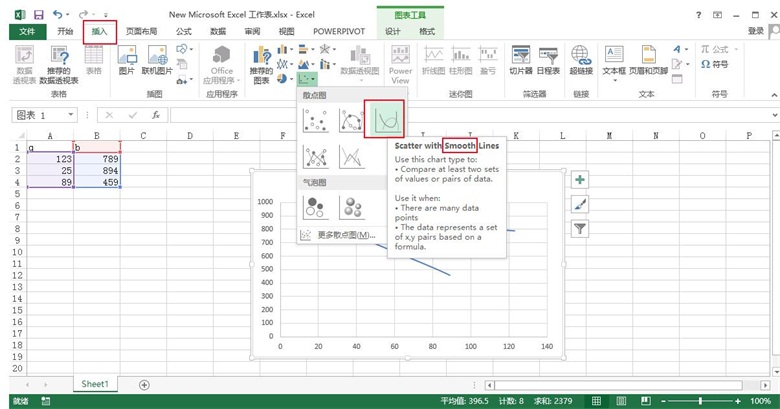Click the zoom out minus button

pos(664,401)
